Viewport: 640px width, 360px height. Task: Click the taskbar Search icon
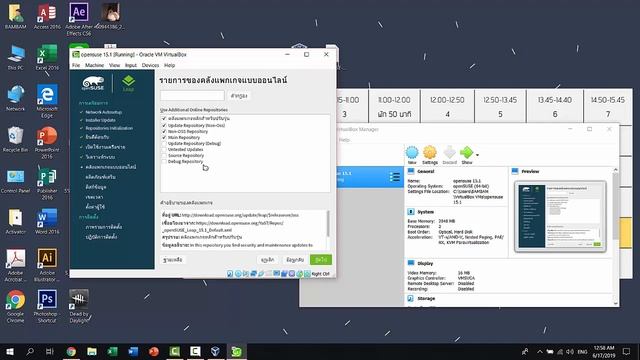click(30, 351)
